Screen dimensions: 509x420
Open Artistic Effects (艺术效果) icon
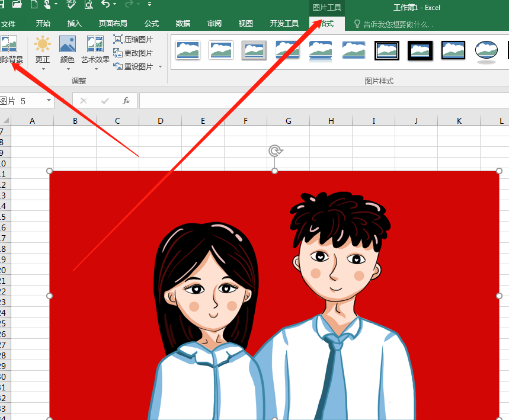coord(95,44)
